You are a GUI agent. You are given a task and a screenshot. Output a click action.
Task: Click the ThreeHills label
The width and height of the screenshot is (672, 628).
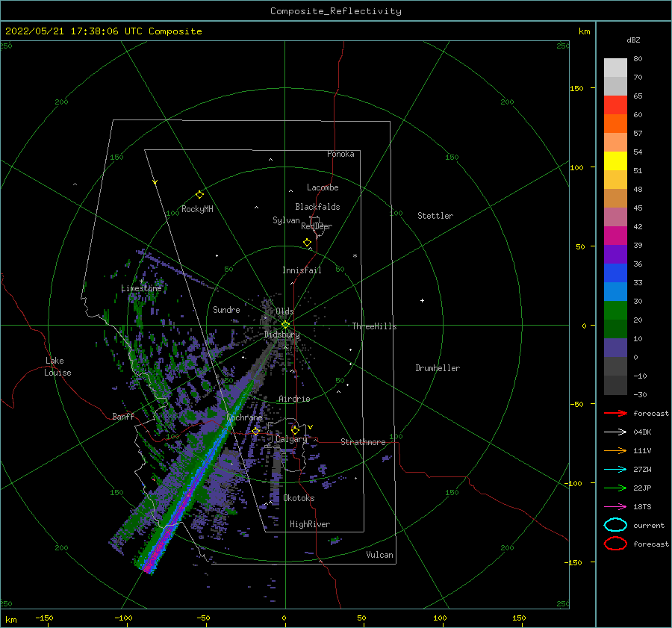[374, 326]
